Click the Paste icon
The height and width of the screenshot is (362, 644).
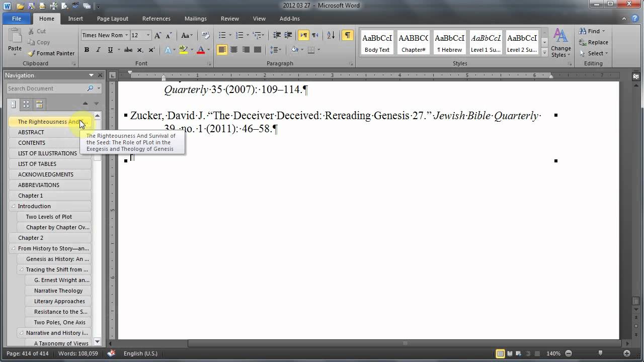pos(15,35)
